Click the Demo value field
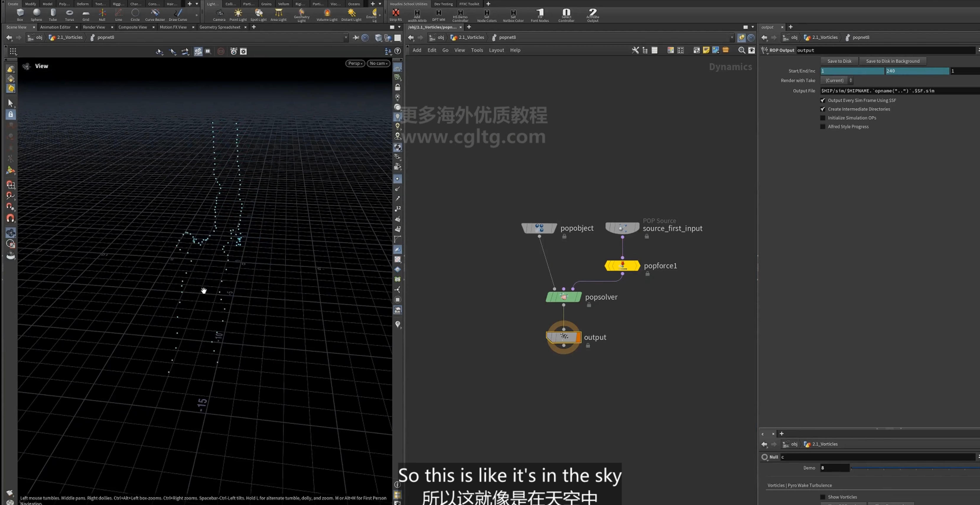 coord(834,468)
